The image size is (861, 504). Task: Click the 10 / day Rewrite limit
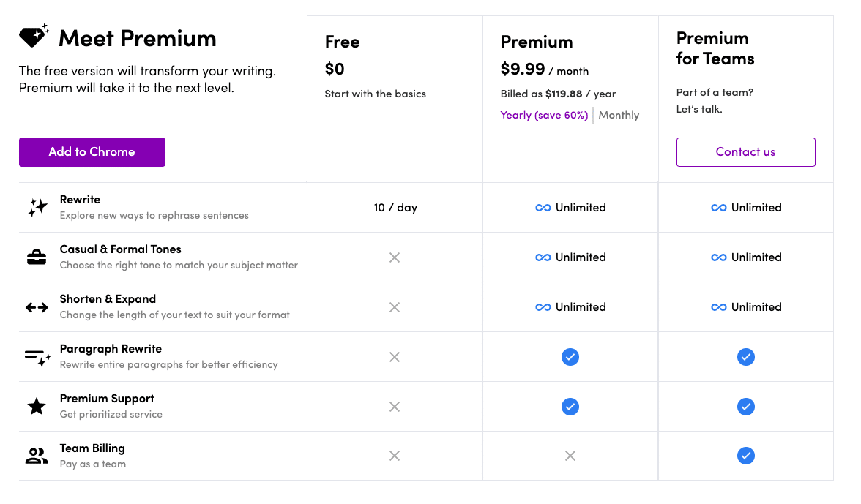click(395, 208)
